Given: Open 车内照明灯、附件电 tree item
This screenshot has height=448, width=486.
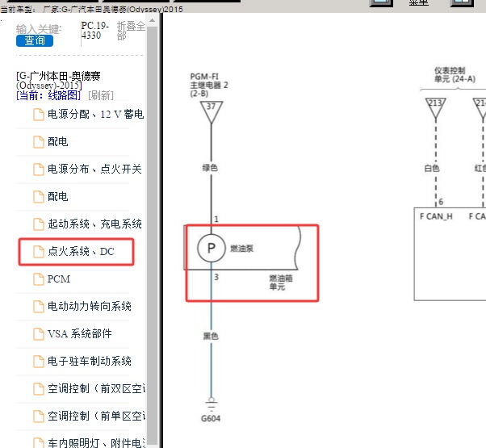Looking at the screenshot, I should (x=96, y=442).
